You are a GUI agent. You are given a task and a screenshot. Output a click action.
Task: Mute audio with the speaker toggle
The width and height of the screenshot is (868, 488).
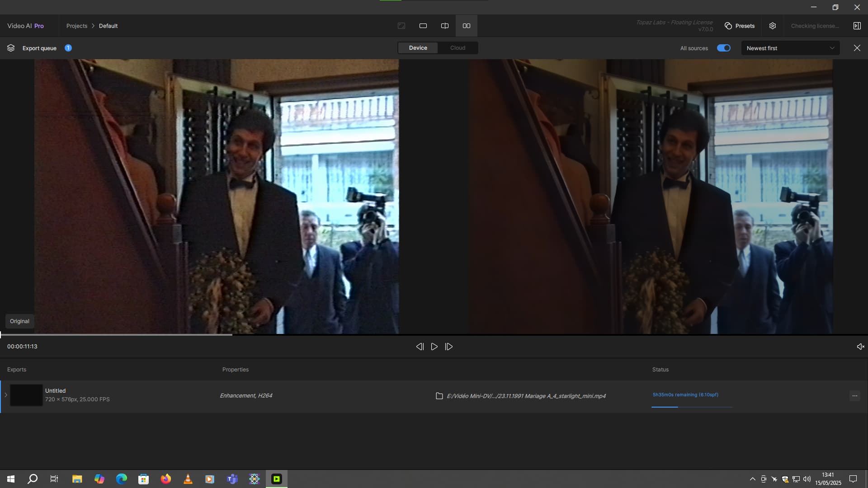pos(860,346)
